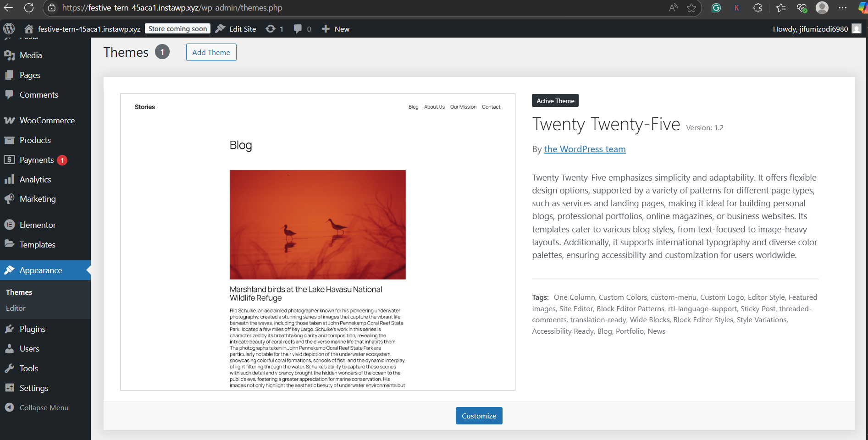Open the updates icon showing 1
The height and width of the screenshot is (440, 868).
click(271, 29)
